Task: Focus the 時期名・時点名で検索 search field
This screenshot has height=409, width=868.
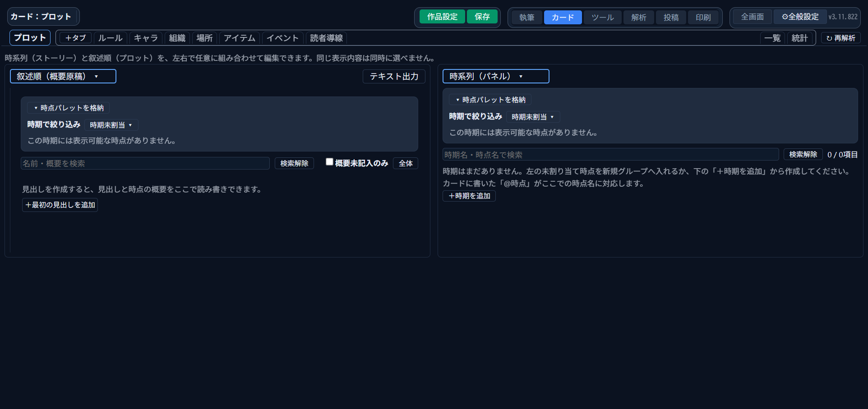Action: [x=611, y=155]
